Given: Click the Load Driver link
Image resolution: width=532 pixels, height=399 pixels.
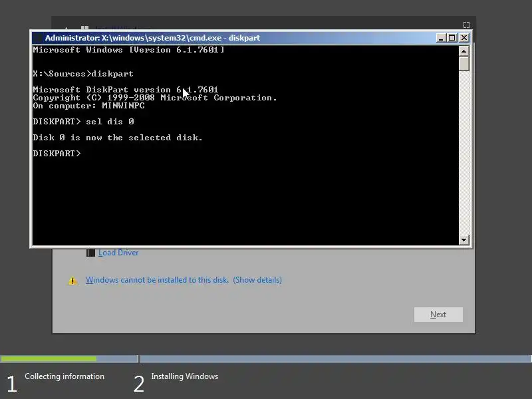Looking at the screenshot, I should 118,253.
